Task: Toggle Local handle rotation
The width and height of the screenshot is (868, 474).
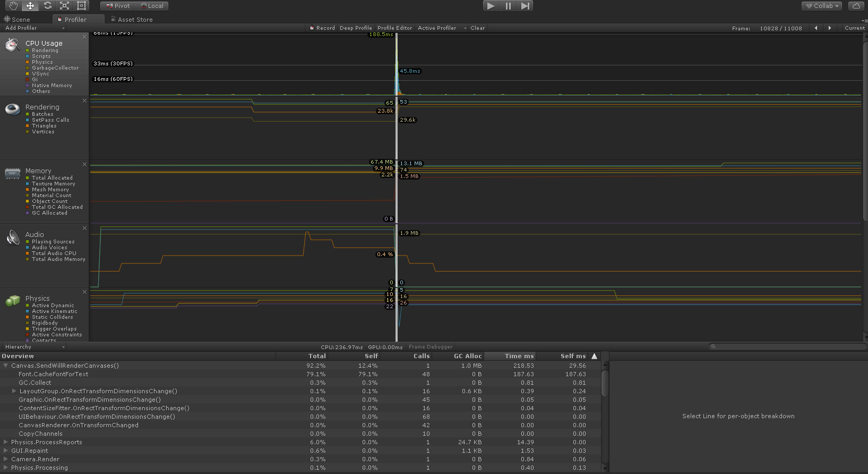Action: coord(152,6)
